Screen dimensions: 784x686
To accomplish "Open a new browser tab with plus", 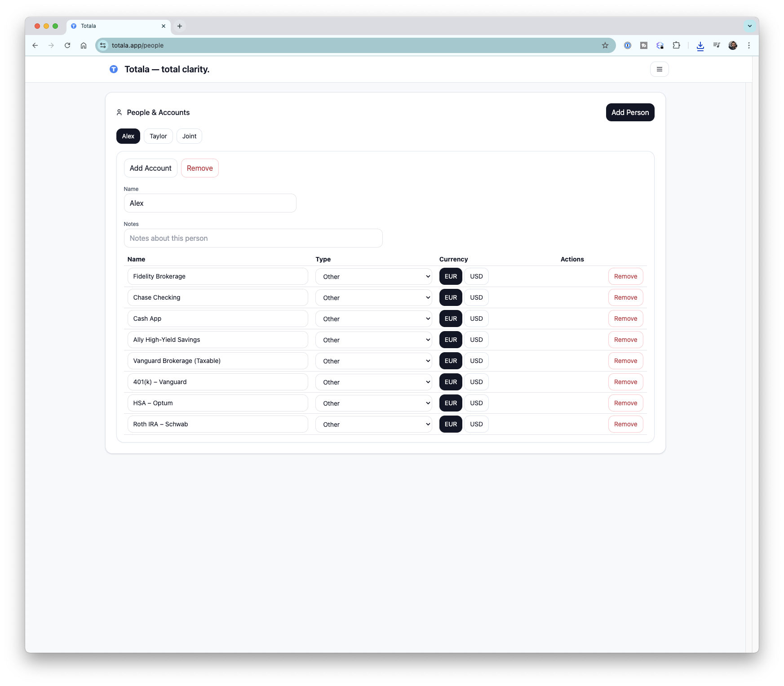I will pos(180,26).
